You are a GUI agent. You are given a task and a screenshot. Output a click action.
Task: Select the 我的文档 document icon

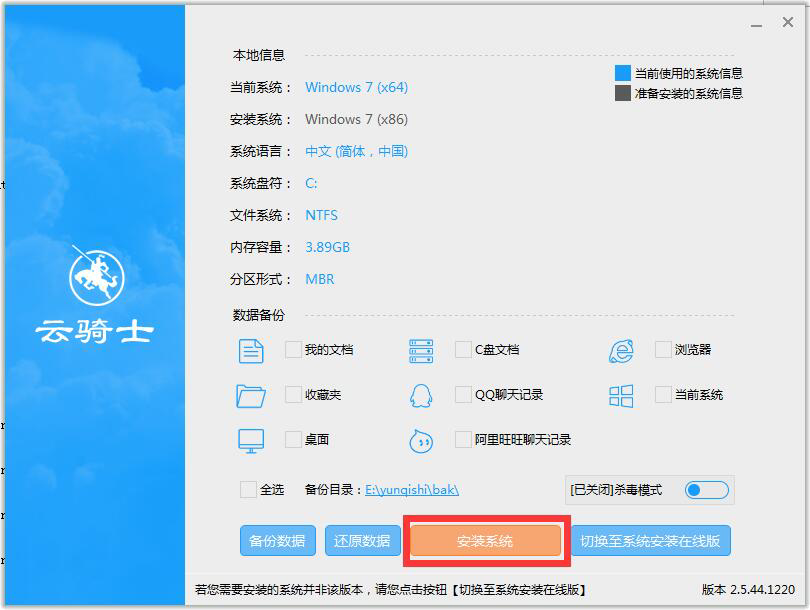(x=249, y=350)
